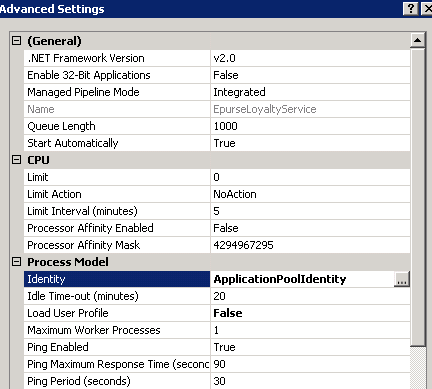432x389 pixels.
Task: Click False value for Processor Affinity Enabled
Action: [310, 228]
